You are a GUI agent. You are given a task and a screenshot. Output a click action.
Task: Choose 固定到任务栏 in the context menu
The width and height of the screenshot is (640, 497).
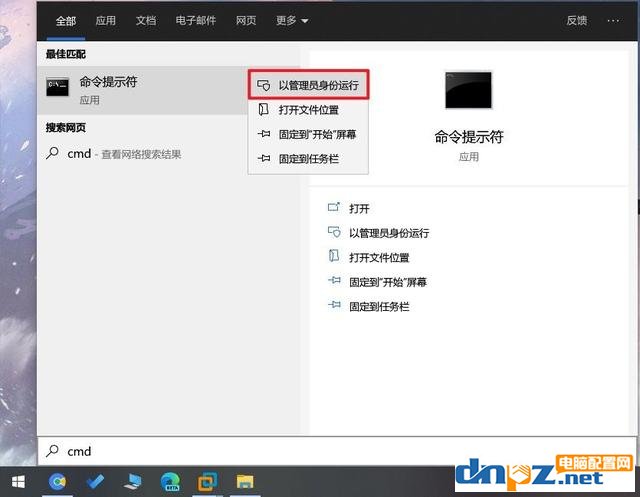point(309,159)
